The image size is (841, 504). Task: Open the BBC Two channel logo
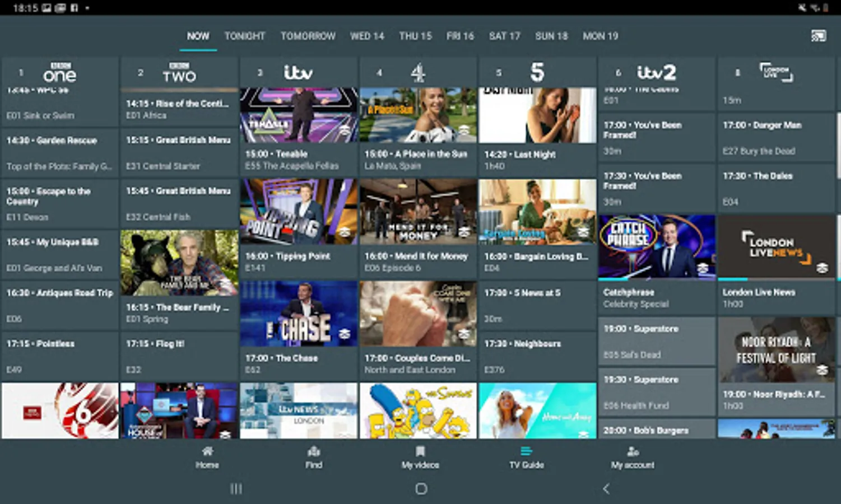click(179, 73)
